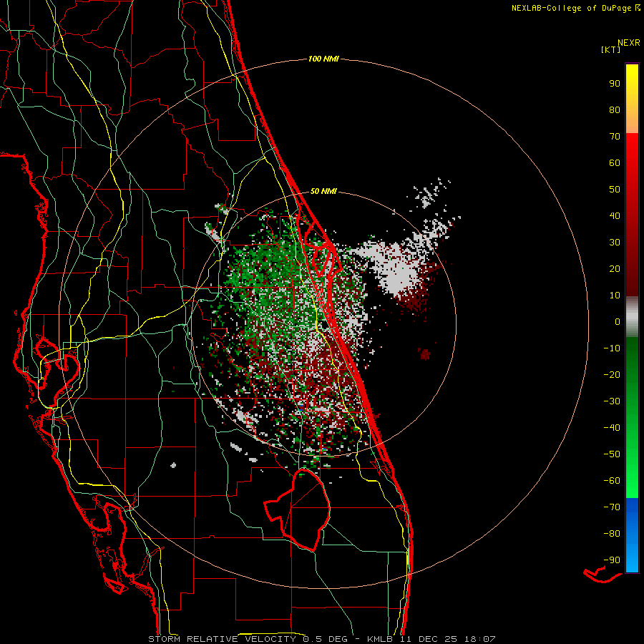This screenshot has height=644, width=644.
Task: Click the 11 DEC 25 18:07 timestamp
Action: pyautogui.click(x=447, y=639)
